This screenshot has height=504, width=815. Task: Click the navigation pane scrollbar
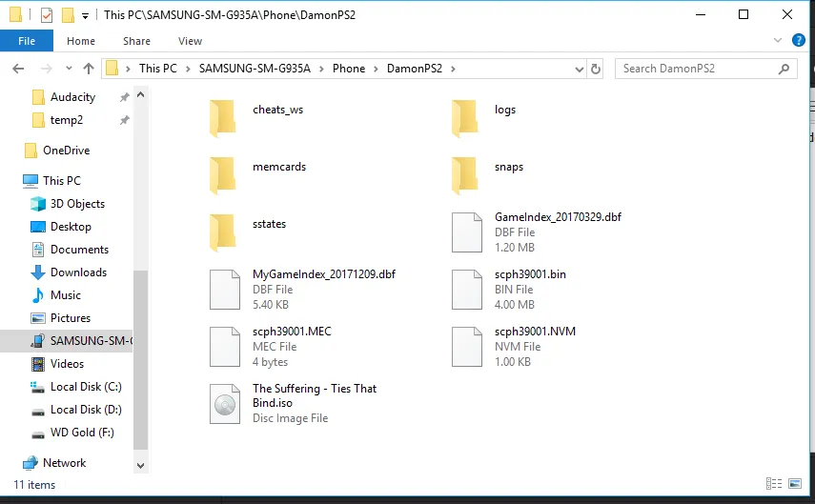(140, 362)
